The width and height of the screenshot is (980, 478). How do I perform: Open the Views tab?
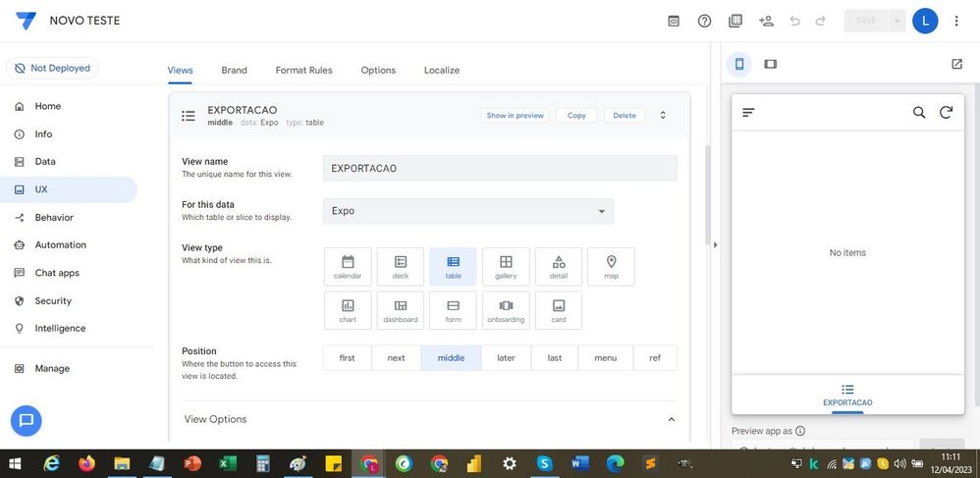pyautogui.click(x=180, y=70)
